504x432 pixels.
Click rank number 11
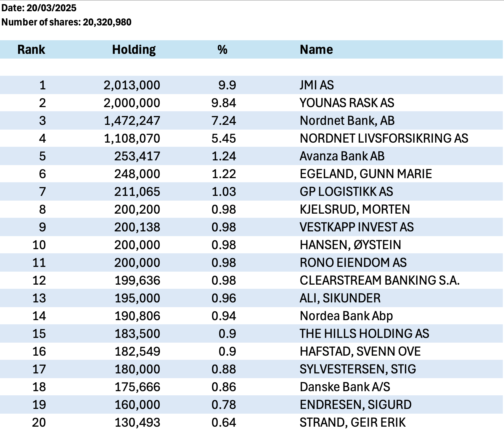pyautogui.click(x=39, y=263)
